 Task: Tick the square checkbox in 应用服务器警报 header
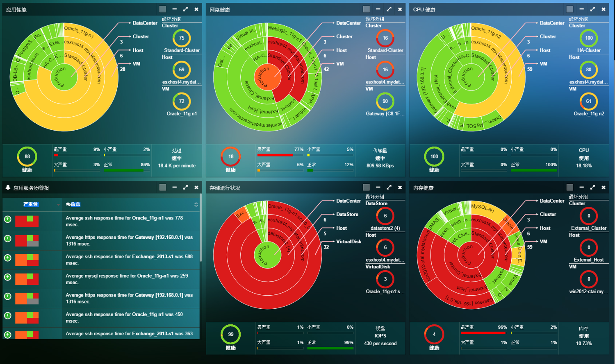[x=163, y=187]
